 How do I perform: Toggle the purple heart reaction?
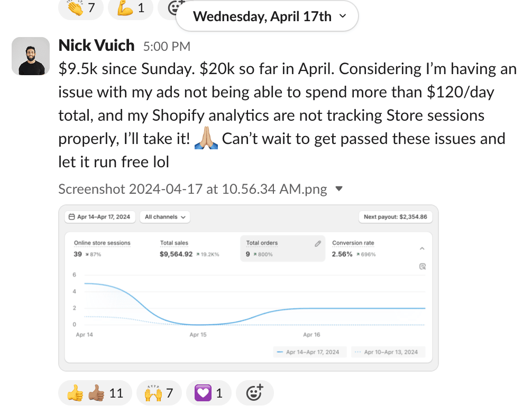(208, 393)
